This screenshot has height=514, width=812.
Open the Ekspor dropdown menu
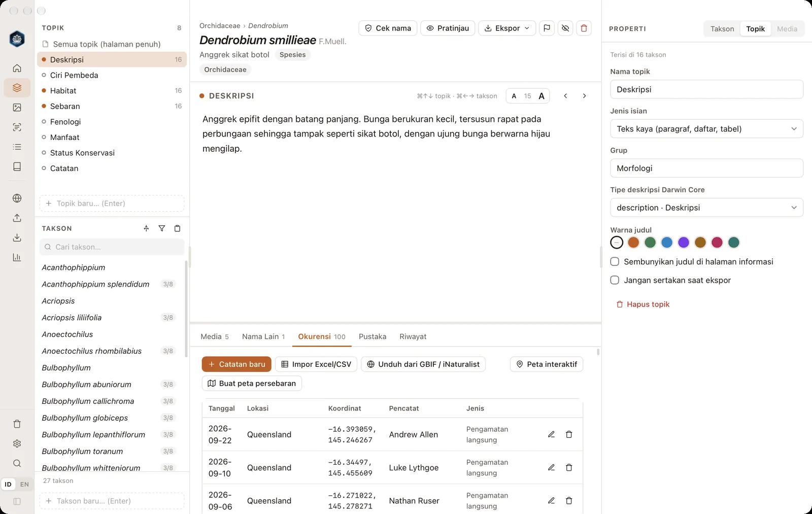tap(507, 28)
